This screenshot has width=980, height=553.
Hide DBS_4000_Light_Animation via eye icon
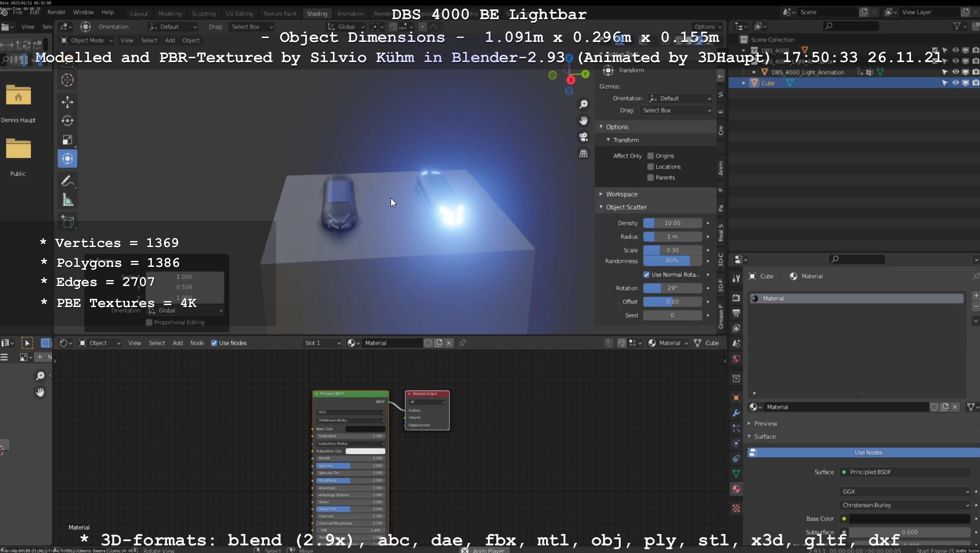[x=955, y=72]
